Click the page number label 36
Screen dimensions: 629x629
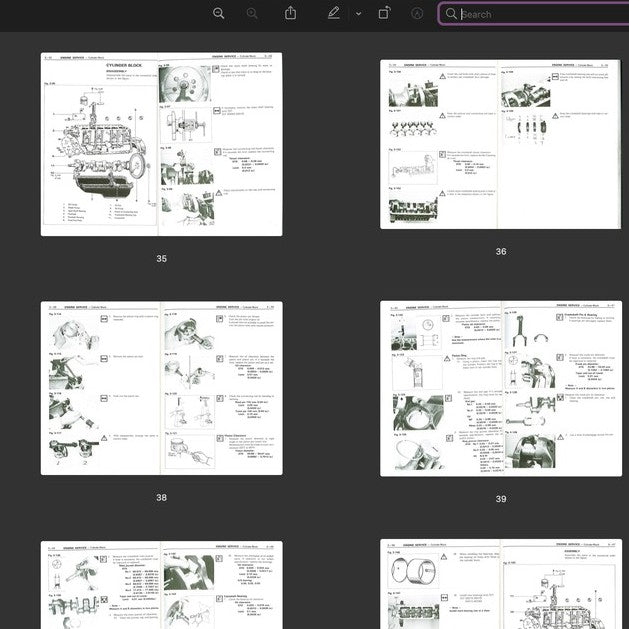tap(501, 252)
